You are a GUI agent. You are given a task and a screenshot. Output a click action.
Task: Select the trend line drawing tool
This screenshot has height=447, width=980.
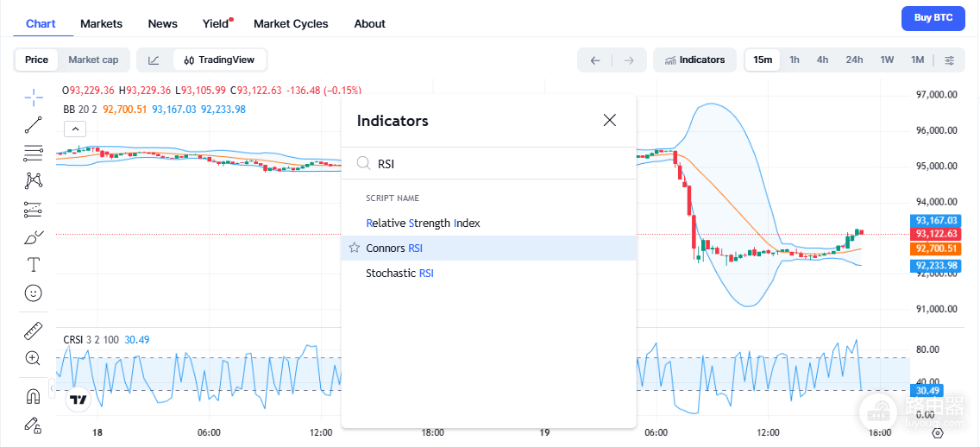(x=34, y=124)
